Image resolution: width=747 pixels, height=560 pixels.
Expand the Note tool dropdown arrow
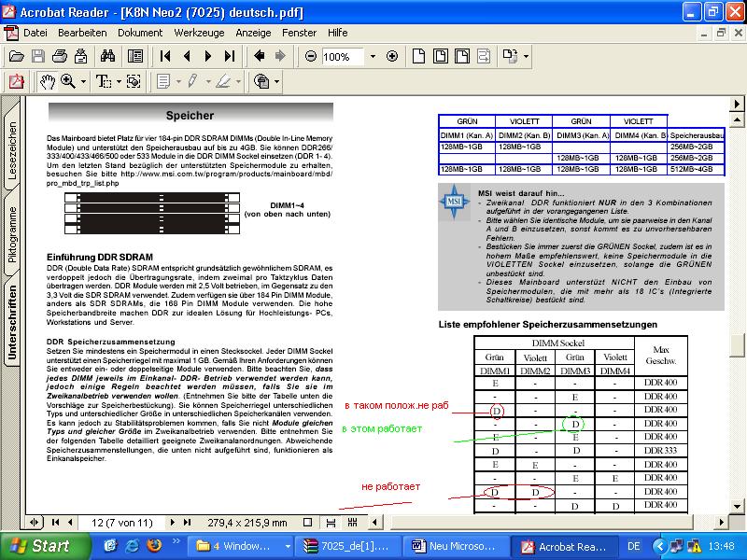click(178, 81)
